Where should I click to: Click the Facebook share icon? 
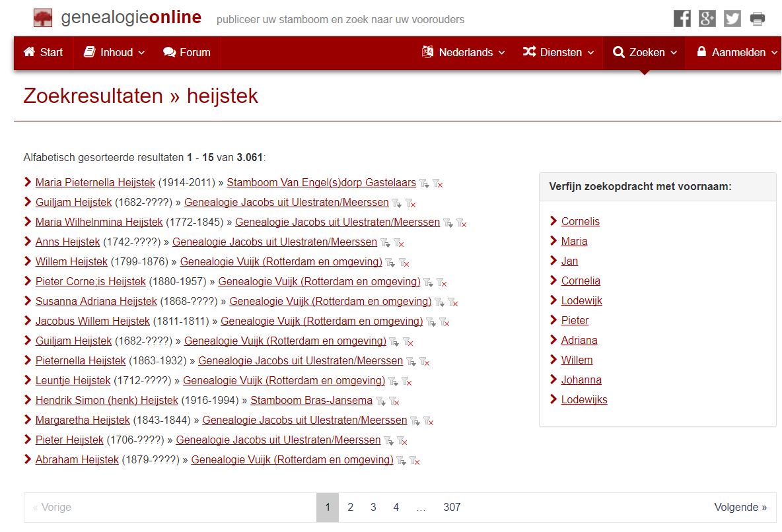(682, 18)
